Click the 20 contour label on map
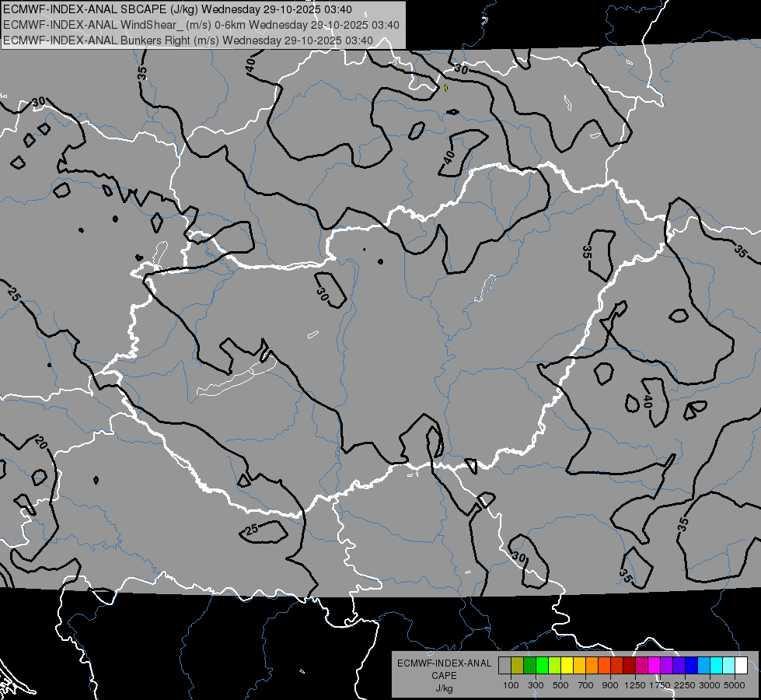 40,443
